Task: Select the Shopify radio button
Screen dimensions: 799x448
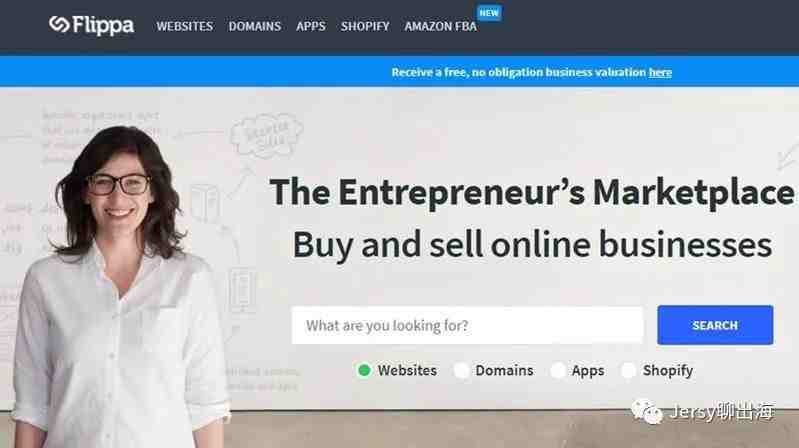Action: (628, 370)
